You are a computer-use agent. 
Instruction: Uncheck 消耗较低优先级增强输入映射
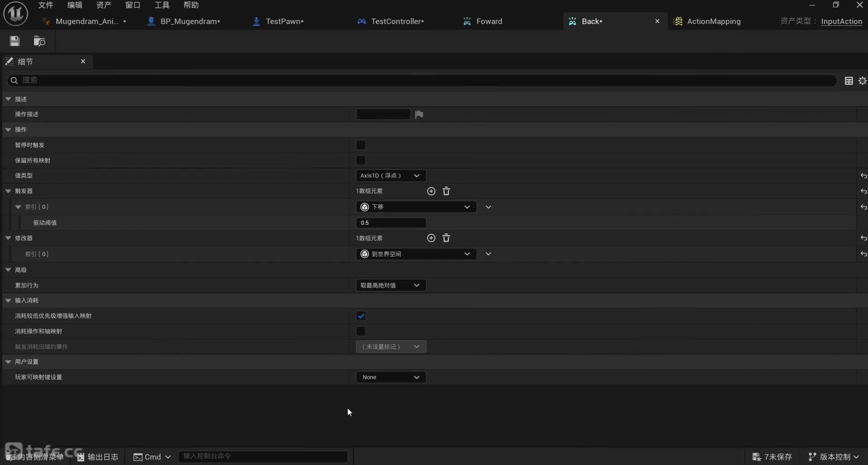coord(361,316)
